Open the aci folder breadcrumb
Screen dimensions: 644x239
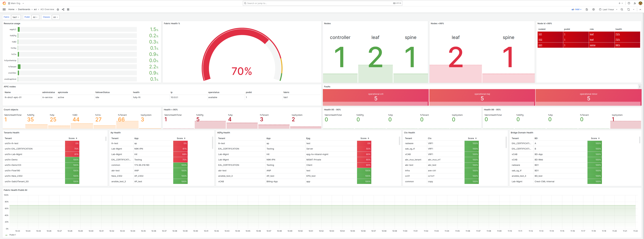click(35, 10)
